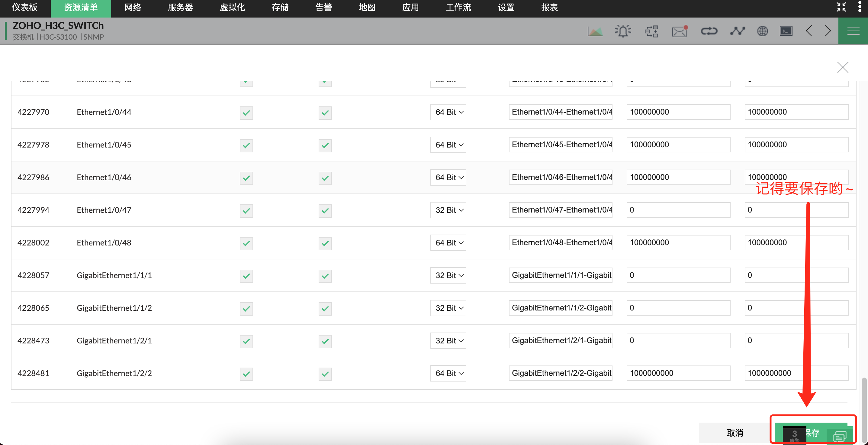Edit second speed field for GigabitEthernet1/2/2

(x=796, y=373)
